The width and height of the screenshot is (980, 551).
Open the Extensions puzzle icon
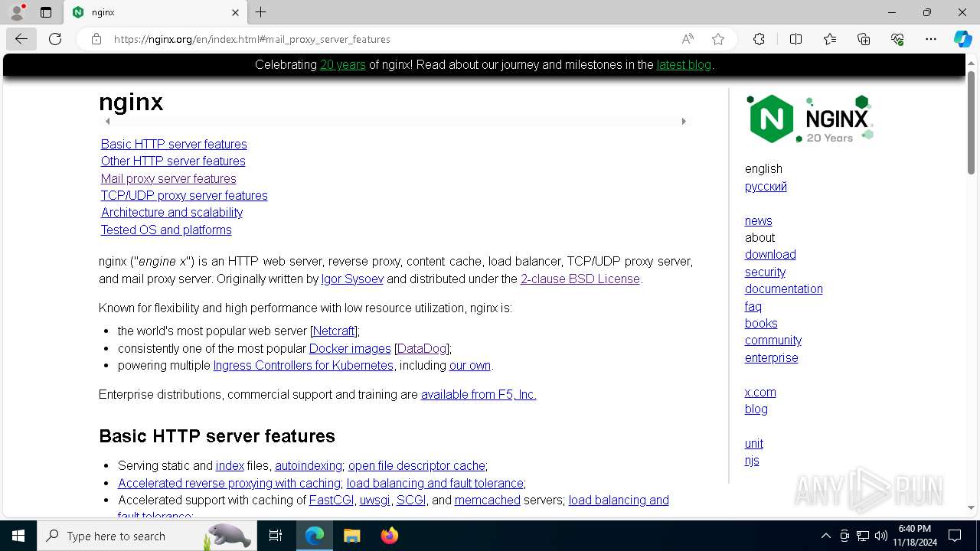click(x=759, y=39)
